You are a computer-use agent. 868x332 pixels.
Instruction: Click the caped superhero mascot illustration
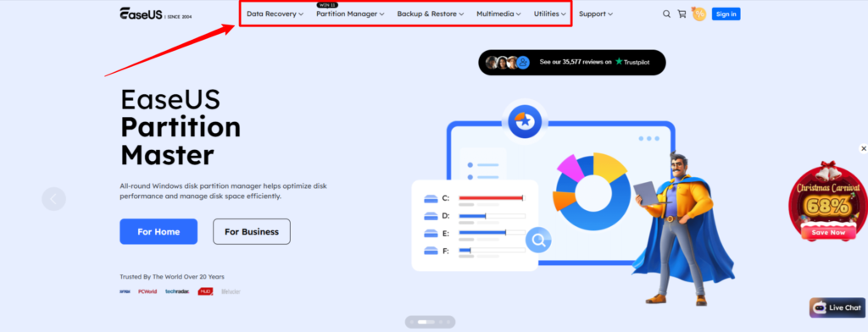(x=683, y=228)
